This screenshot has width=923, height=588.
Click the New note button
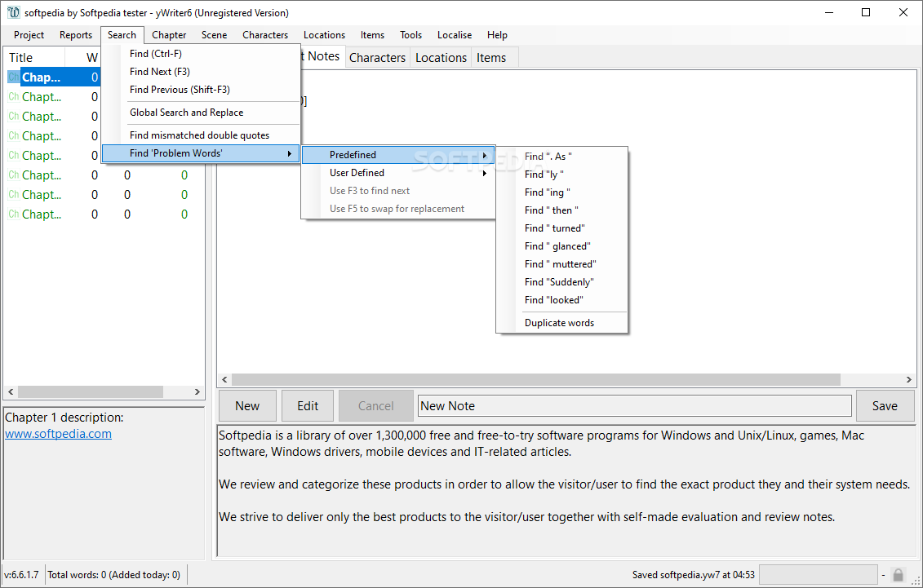pyautogui.click(x=247, y=405)
